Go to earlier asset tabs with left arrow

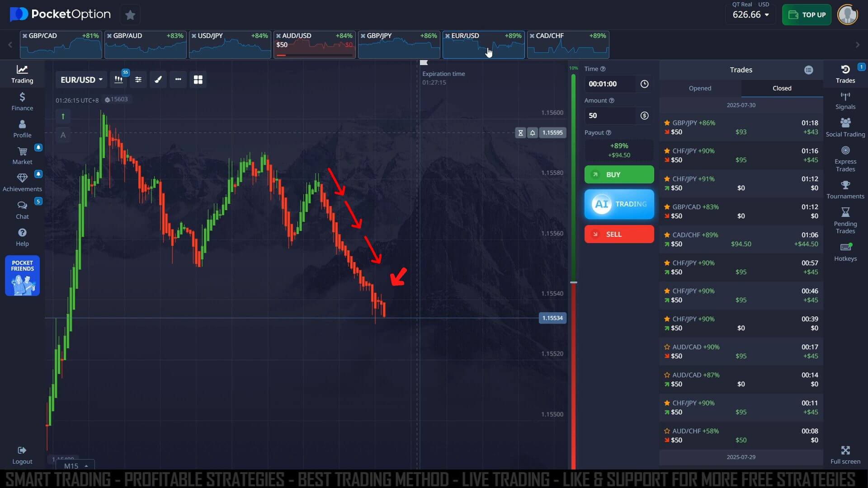tap(10, 45)
